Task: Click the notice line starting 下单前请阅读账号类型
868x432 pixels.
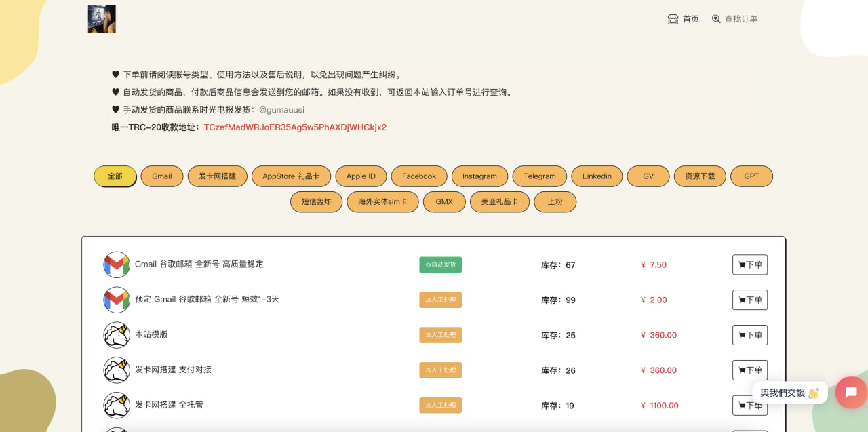Action: (258, 75)
